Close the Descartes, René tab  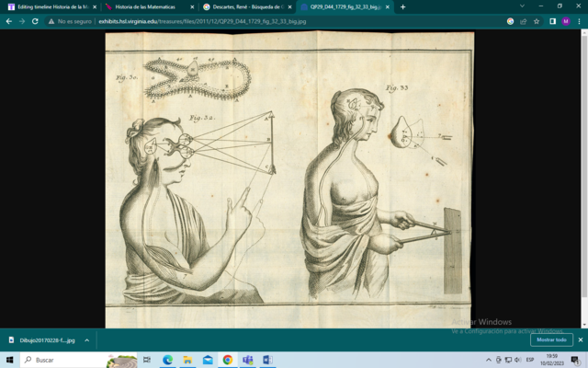289,6
